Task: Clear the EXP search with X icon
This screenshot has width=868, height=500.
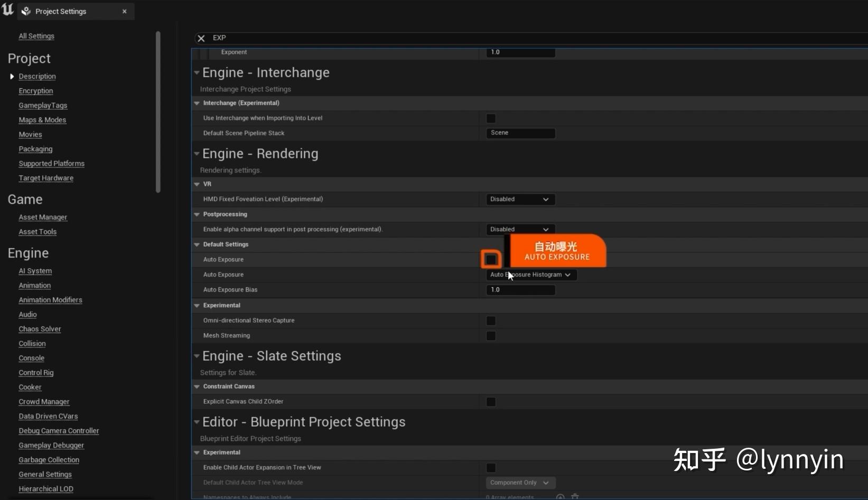Action: tap(201, 38)
